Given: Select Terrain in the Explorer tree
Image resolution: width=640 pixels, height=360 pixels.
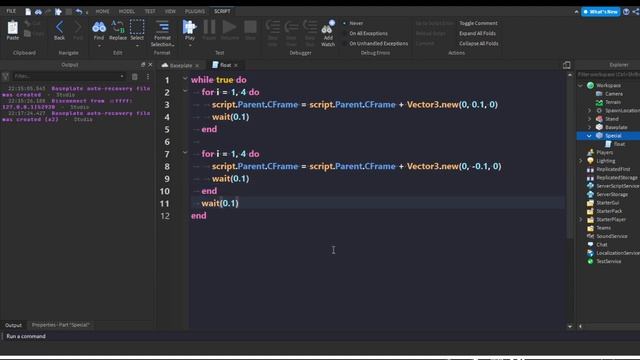Looking at the screenshot, I should point(613,102).
